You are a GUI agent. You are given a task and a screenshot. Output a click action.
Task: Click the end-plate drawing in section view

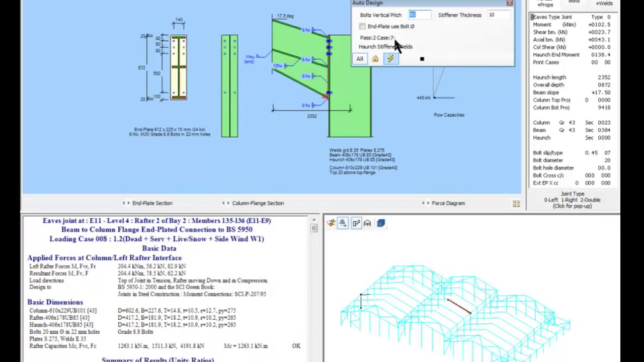[179, 67]
